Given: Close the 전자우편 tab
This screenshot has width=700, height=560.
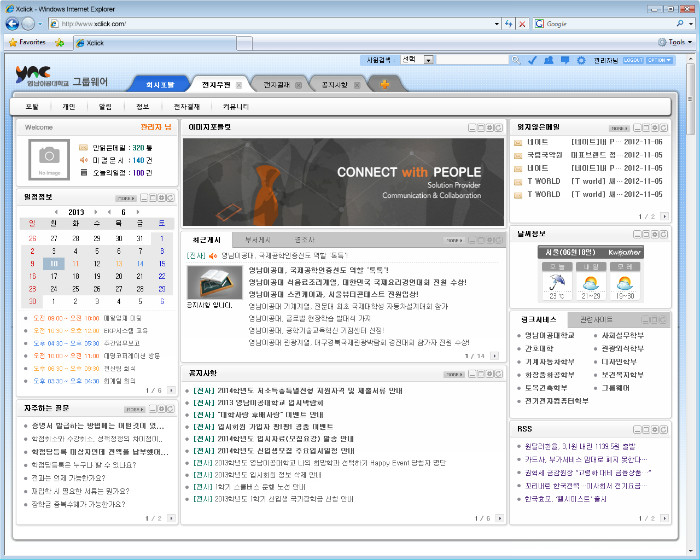Looking at the screenshot, I should tap(239, 85).
